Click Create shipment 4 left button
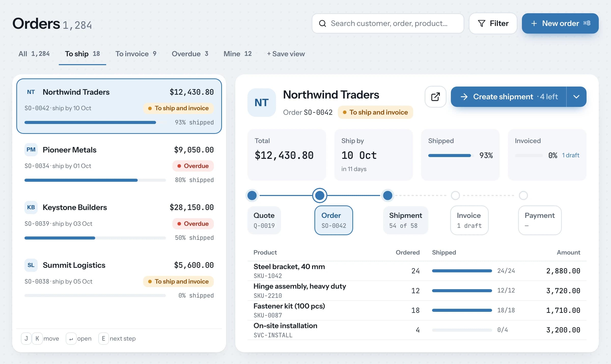This screenshot has height=364, width=611. click(x=509, y=97)
